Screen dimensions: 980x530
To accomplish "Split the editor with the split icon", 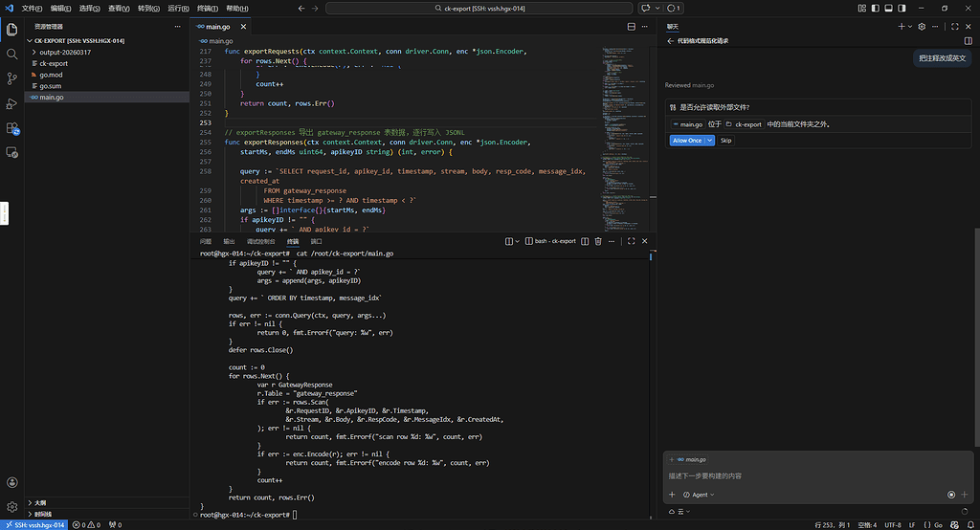I will point(632,26).
